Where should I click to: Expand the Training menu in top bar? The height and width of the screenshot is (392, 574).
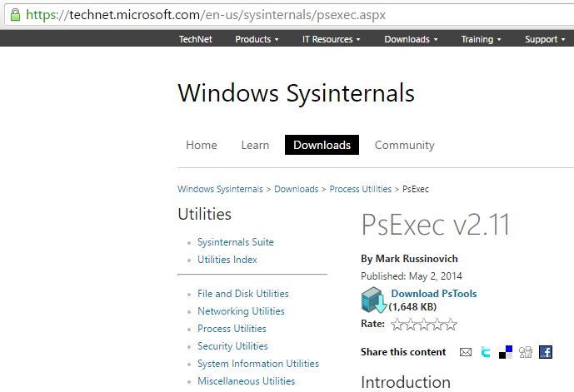tap(482, 39)
